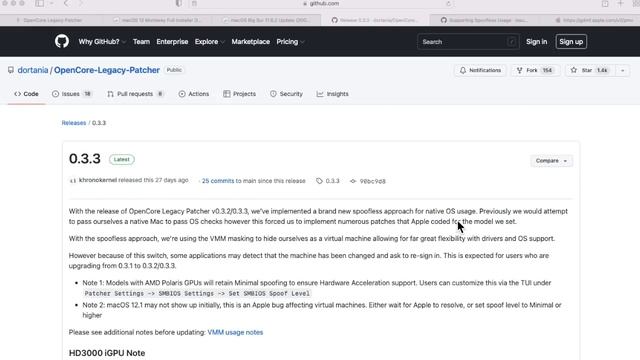
Task: Open the Enterprise page
Action: (172, 42)
